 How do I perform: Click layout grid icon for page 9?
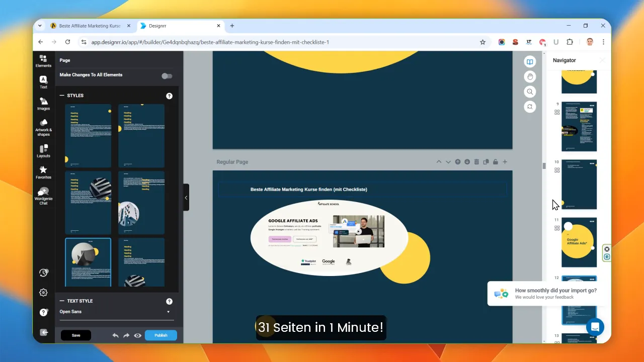point(557,112)
